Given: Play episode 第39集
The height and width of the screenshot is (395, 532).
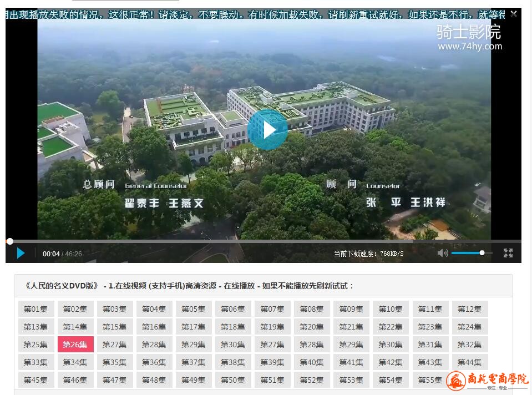Looking at the screenshot, I should coord(272,362).
